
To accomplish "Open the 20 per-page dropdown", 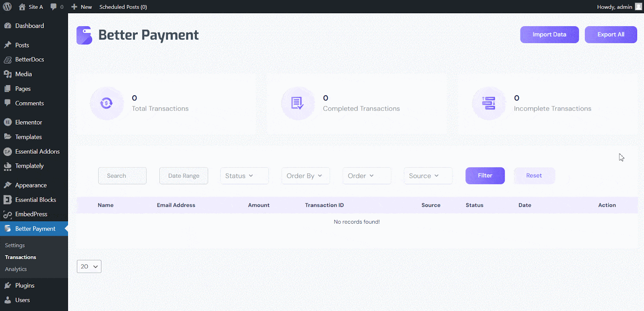I will tap(89, 266).
